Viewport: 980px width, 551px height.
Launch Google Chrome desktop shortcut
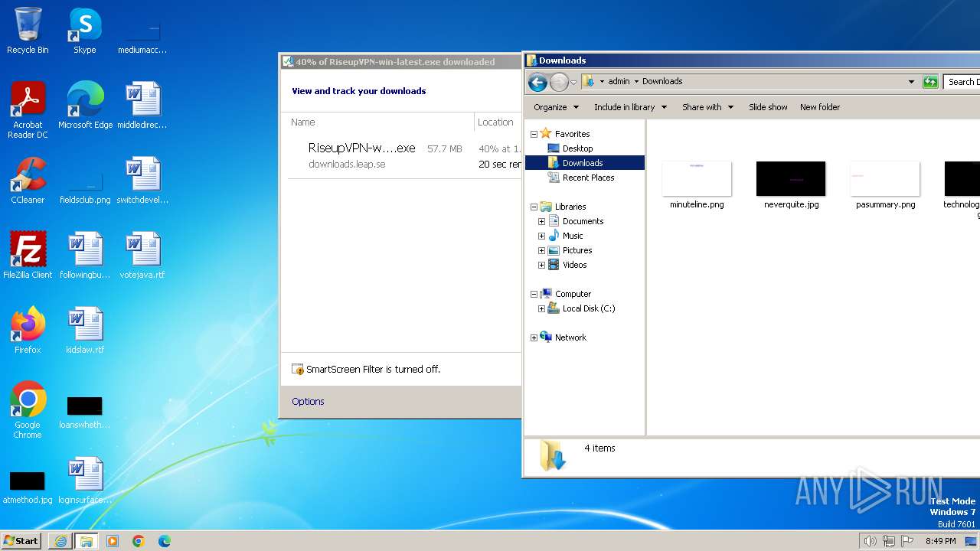click(28, 410)
